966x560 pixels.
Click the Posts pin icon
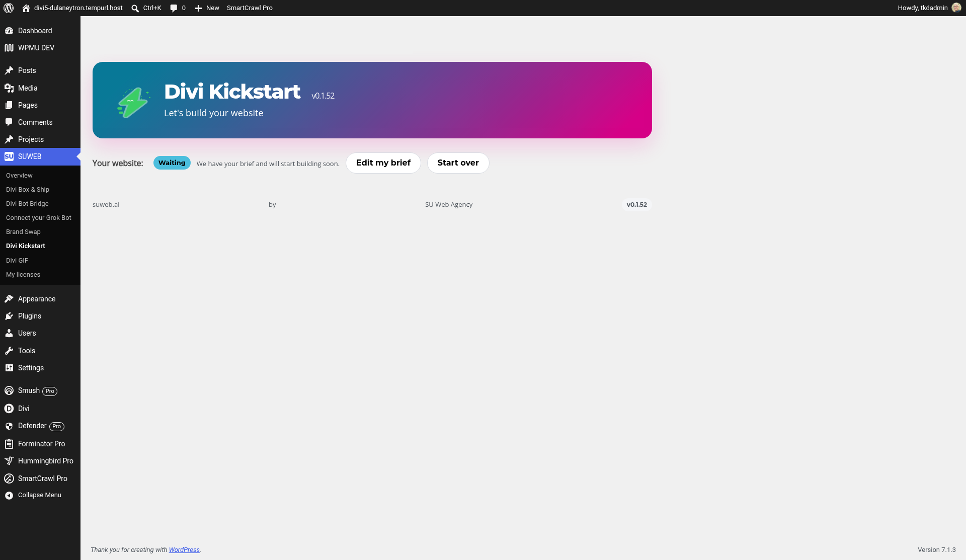[x=9, y=70]
